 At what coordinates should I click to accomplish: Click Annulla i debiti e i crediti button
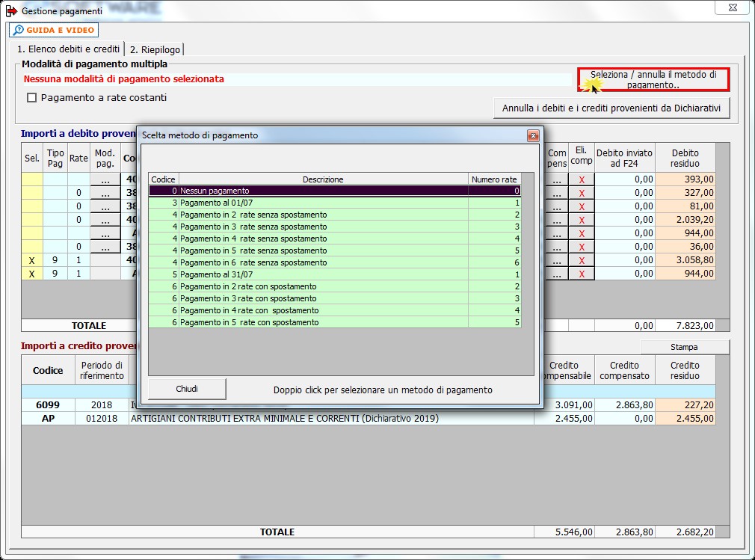point(611,108)
